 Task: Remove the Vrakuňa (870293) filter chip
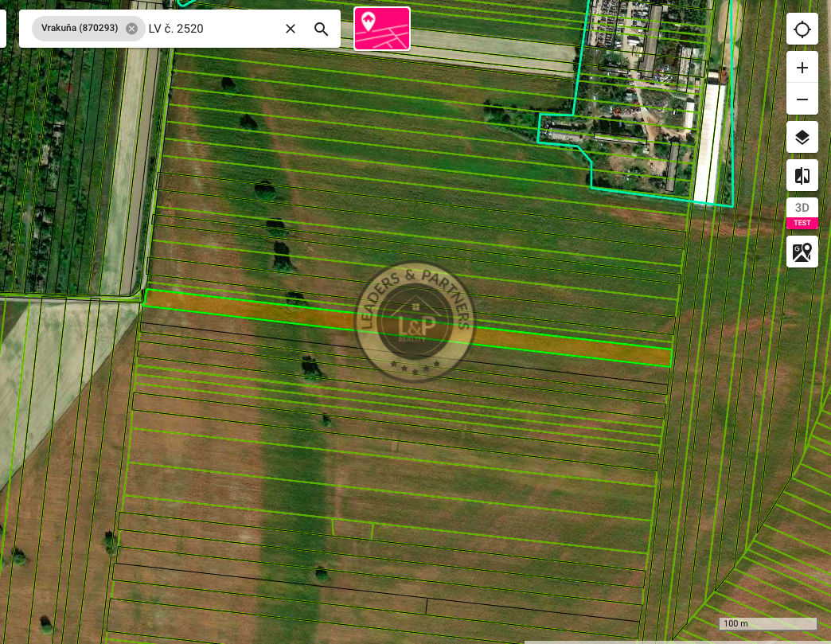131,29
